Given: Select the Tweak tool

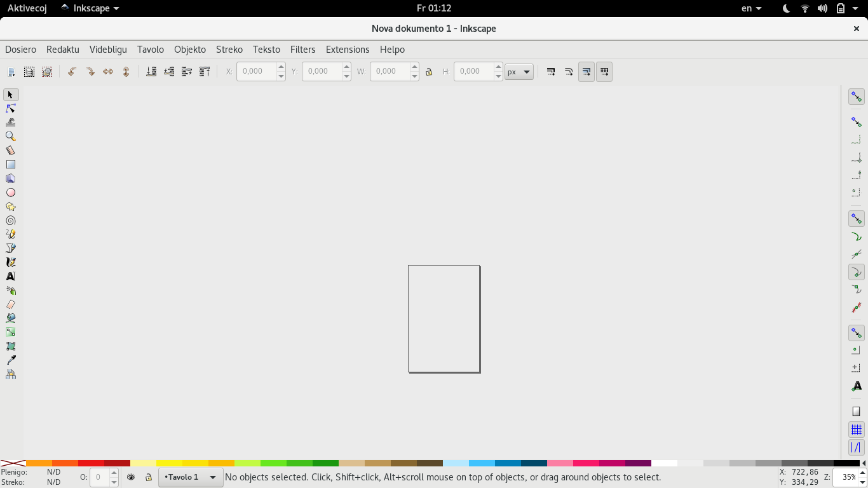Looking at the screenshot, I should 10,123.
